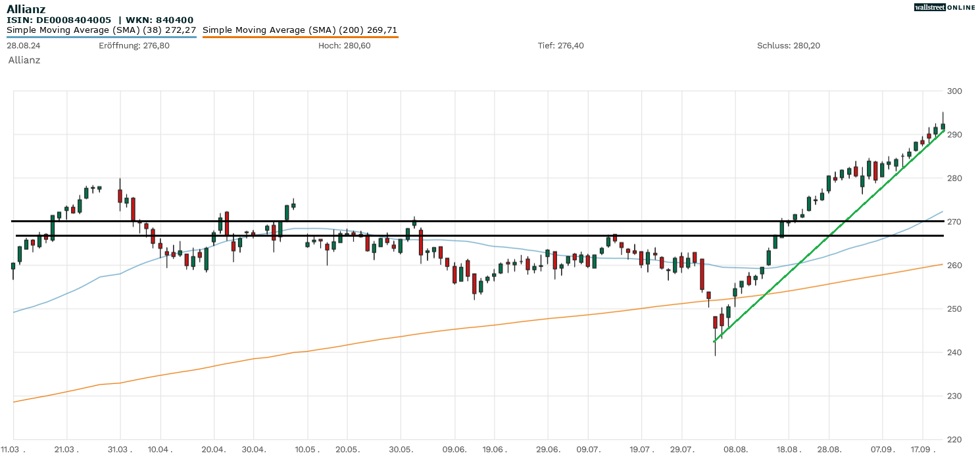980x453 pixels.
Task: Click the orange legend line under SMA 200
Action: pyautogui.click(x=300, y=37)
